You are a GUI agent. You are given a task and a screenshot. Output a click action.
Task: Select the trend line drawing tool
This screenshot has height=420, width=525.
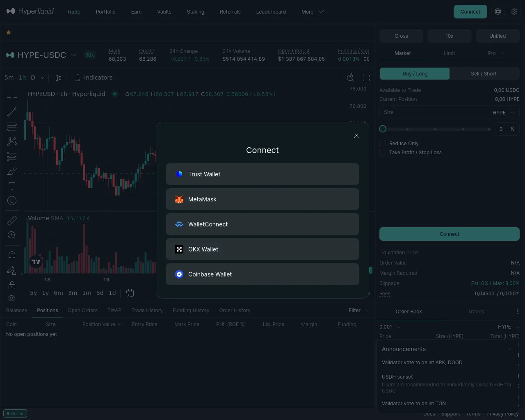[12, 112]
